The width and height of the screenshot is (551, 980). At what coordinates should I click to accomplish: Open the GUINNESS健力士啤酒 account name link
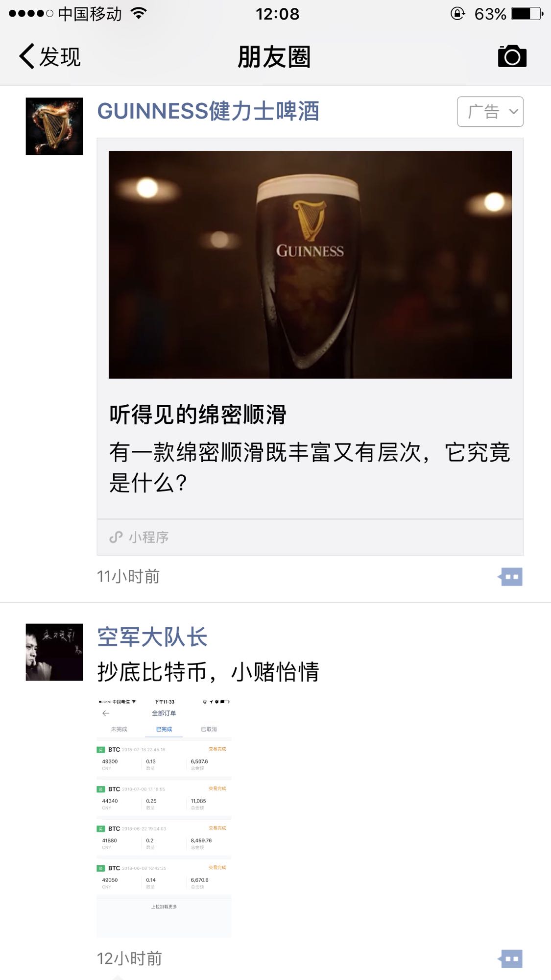click(x=208, y=111)
